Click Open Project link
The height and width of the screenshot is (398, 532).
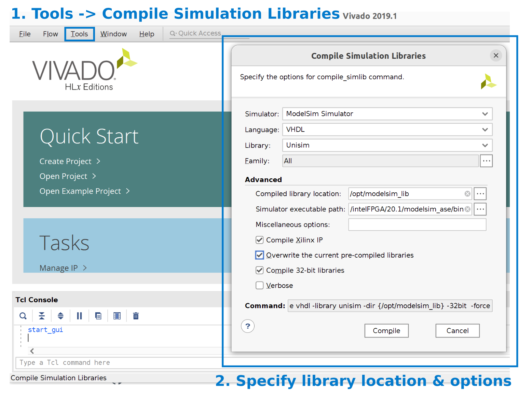click(x=63, y=176)
